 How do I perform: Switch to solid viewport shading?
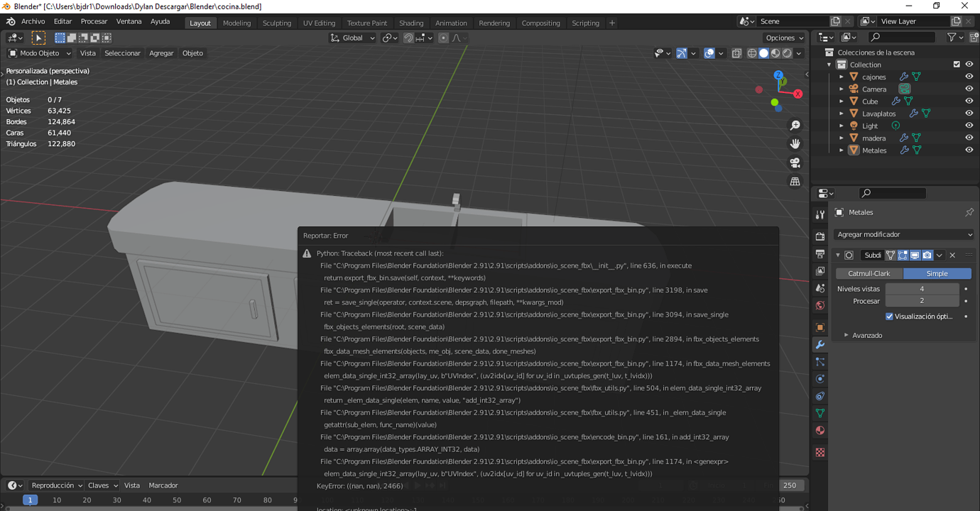pos(763,53)
